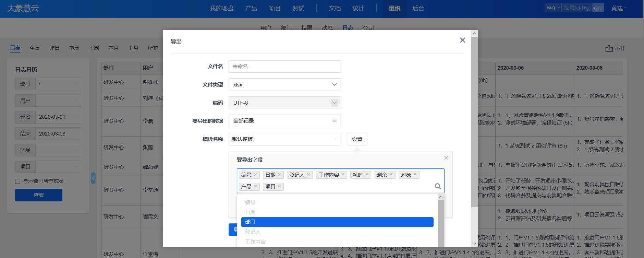Select 部门 from the field list

point(337,222)
